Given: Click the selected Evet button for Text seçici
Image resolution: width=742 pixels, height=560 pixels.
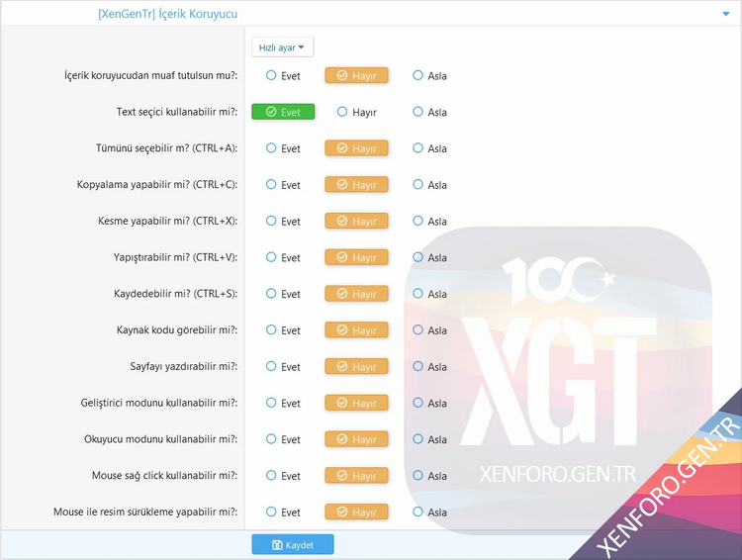Looking at the screenshot, I should (283, 112).
